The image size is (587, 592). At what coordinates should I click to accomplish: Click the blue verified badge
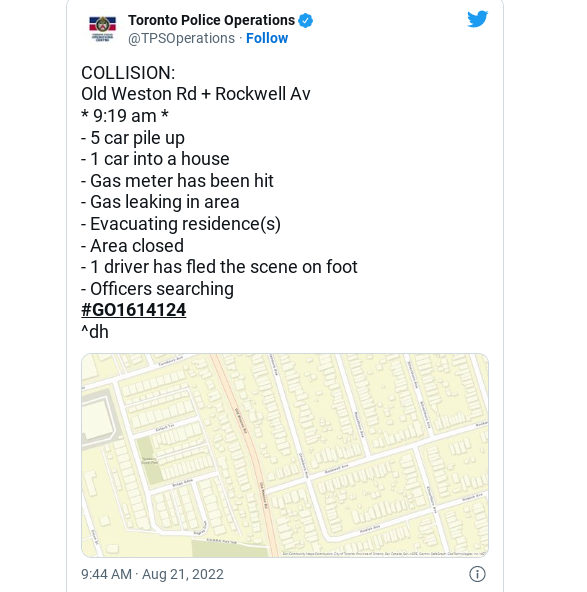pos(305,20)
